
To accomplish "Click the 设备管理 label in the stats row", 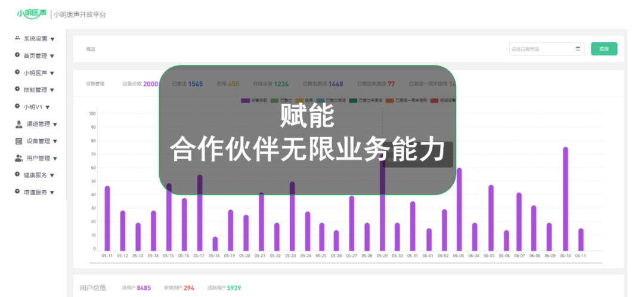I will 95,83.
